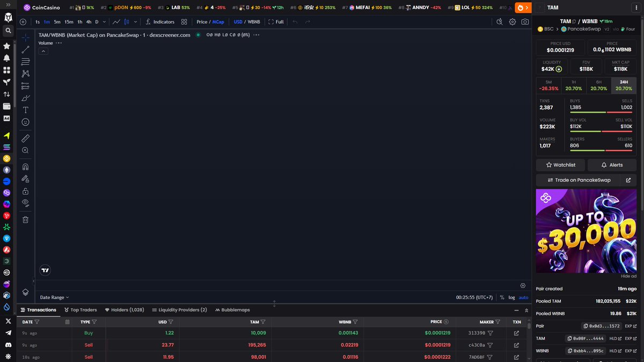Toggle log scale on chart

click(x=511, y=297)
